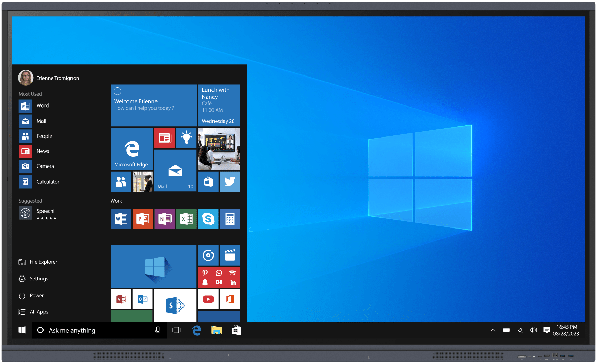
Task: Open the large Windows logo tile
Action: (x=153, y=266)
